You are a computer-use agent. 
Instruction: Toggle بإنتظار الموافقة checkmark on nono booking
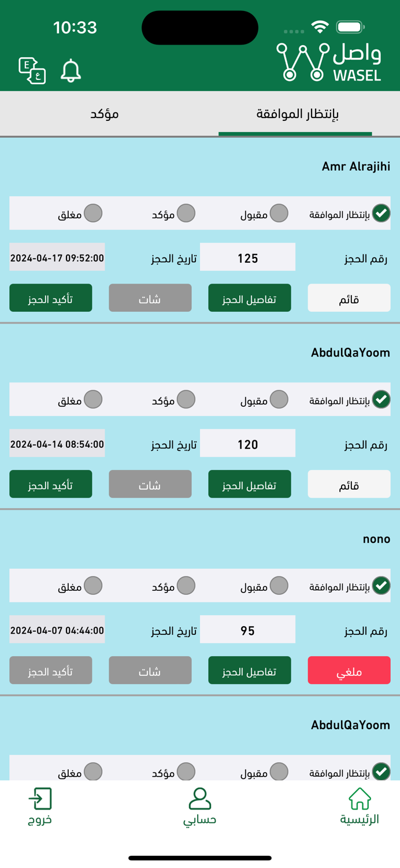382,585
